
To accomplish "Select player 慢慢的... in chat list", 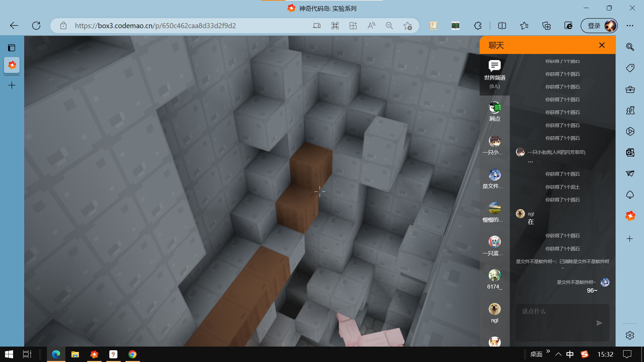I will [x=495, y=213].
